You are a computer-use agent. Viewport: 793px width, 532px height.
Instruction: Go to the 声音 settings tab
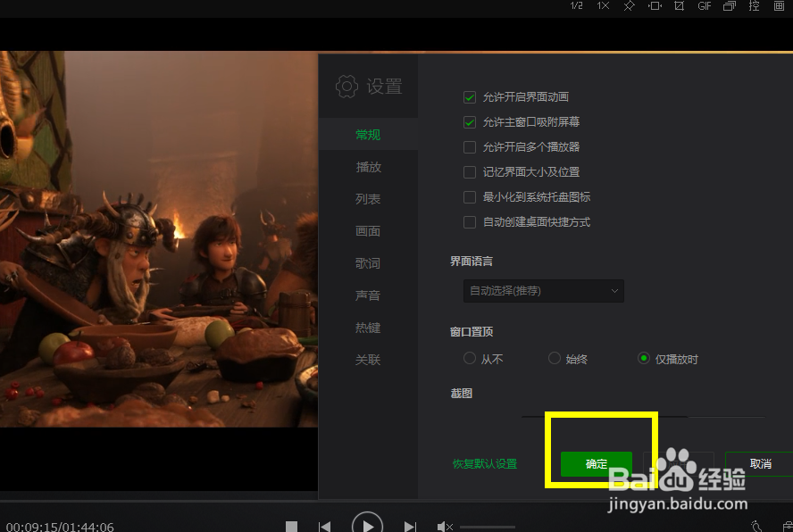click(x=368, y=295)
